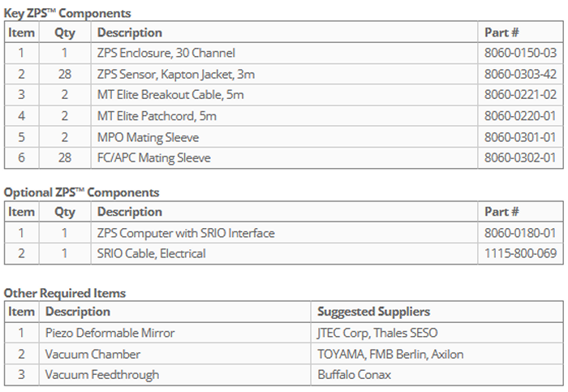
Task: Click MT Elite Breakout Cable, 5m cell
Action: 170,96
